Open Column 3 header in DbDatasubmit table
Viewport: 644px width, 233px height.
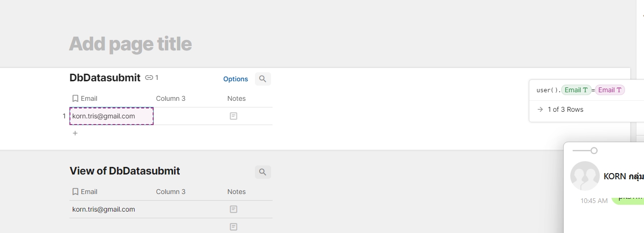click(170, 98)
